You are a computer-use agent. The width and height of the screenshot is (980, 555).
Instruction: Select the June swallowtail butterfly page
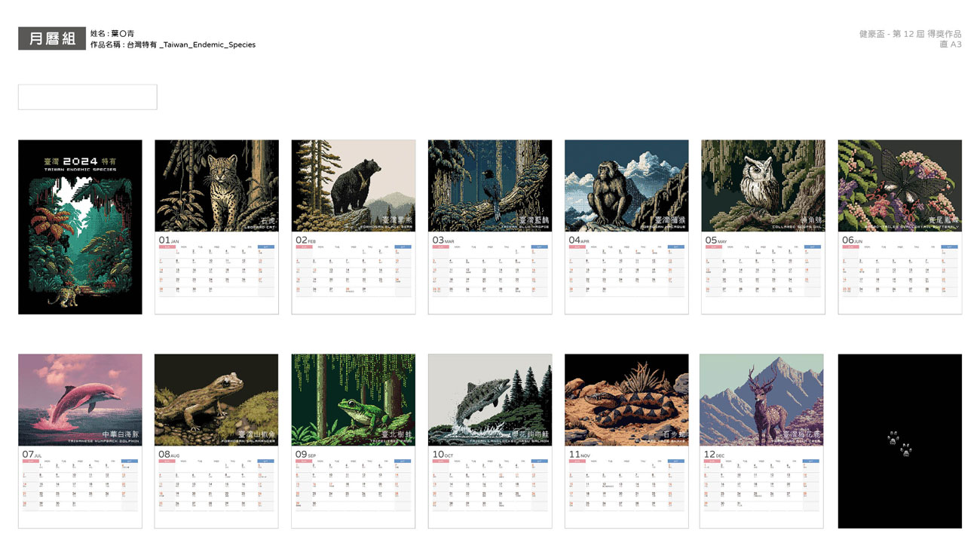[899, 187]
